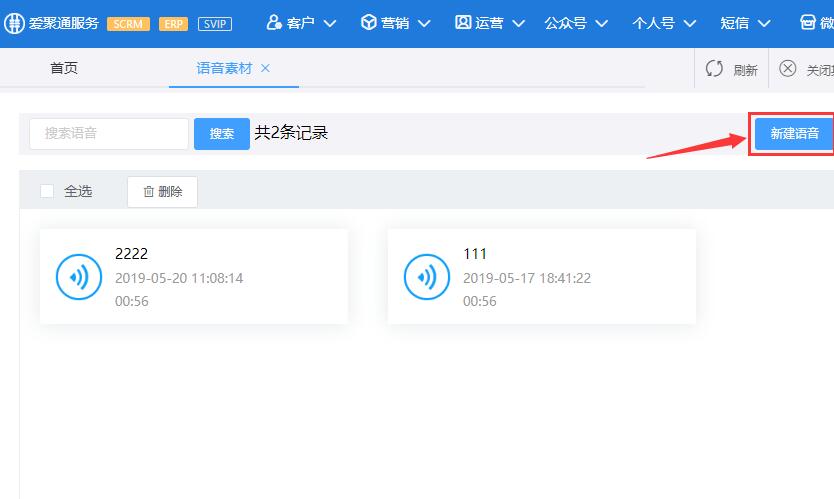
Task: Click the 新建语音 button
Action: (x=794, y=134)
